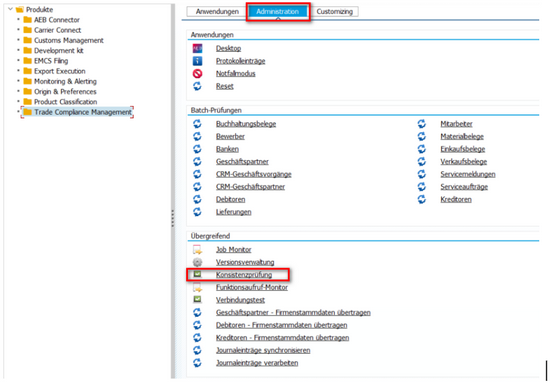
Task: Open the Carrier Connect folder
Action: 57,30
